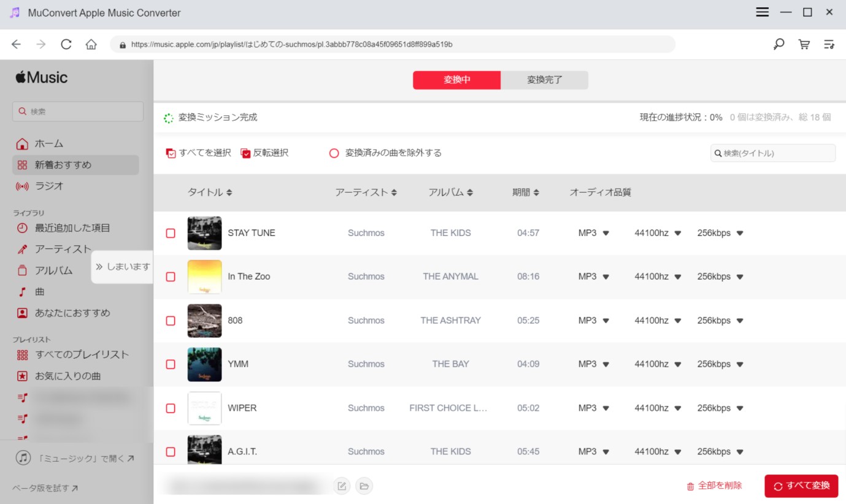This screenshot has height=504, width=846.
Task: Collapse panel with しまいます button
Action: coord(123,267)
